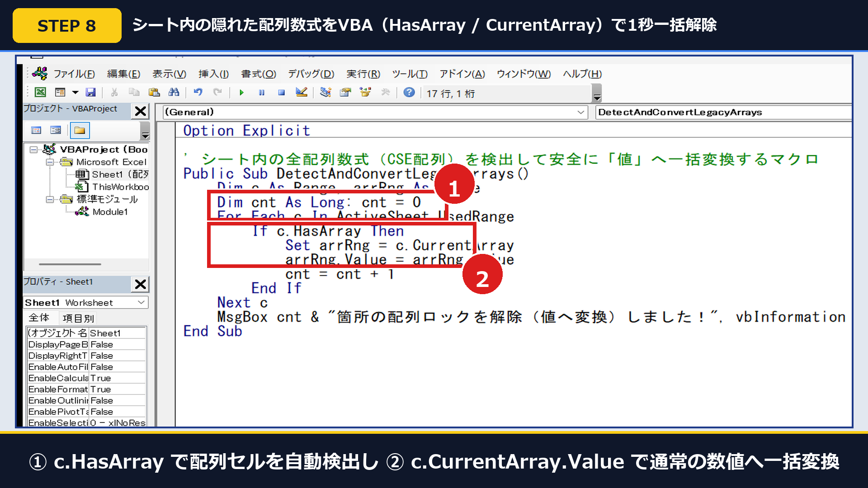Open the デバッグ(D) menu

coord(311,74)
